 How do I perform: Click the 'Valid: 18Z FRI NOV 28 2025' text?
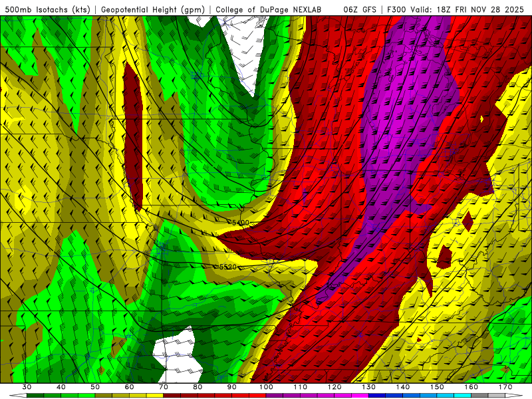pos(467,9)
